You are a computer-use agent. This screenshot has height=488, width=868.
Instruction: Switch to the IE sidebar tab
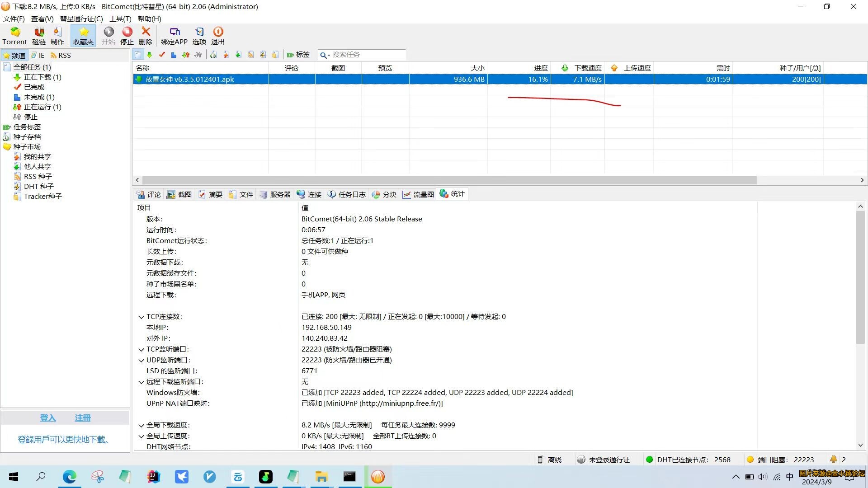click(x=38, y=55)
